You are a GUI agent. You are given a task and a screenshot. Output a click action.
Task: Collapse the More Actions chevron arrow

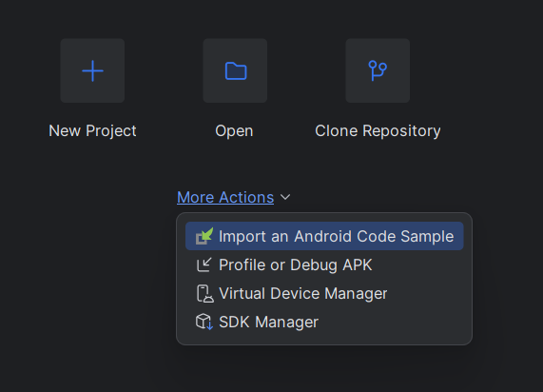tap(285, 197)
